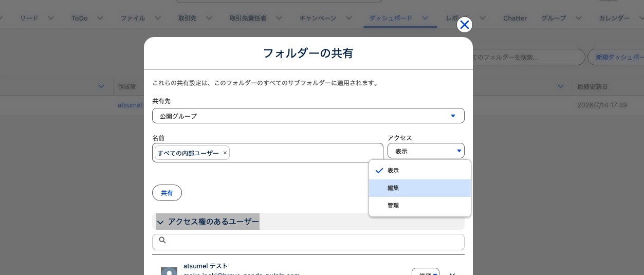The height and width of the screenshot is (275, 644).
Task: Click the magnifier icon in user search
Action: pos(162,240)
